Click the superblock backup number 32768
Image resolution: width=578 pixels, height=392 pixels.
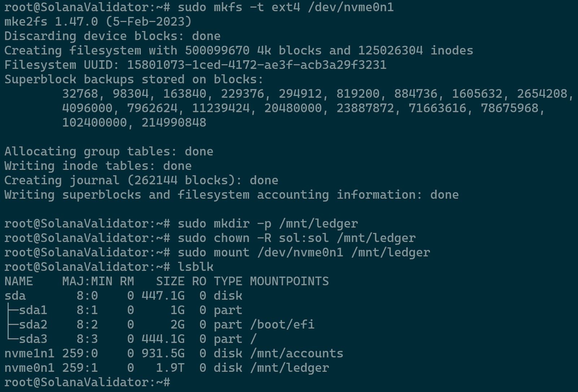coord(80,94)
